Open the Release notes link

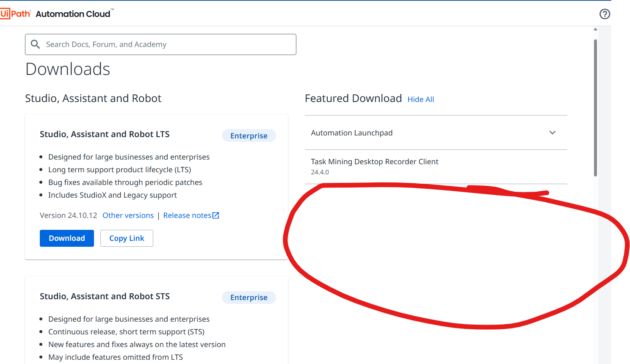(187, 215)
